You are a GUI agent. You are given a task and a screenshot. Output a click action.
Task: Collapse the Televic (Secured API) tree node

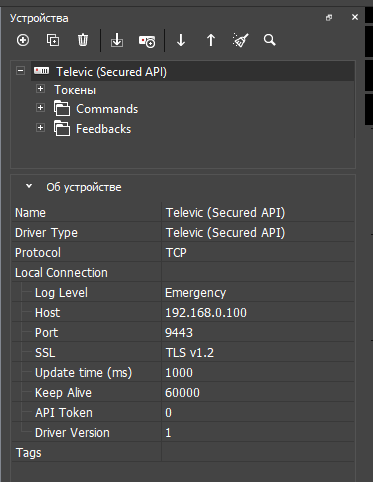pos(21,71)
